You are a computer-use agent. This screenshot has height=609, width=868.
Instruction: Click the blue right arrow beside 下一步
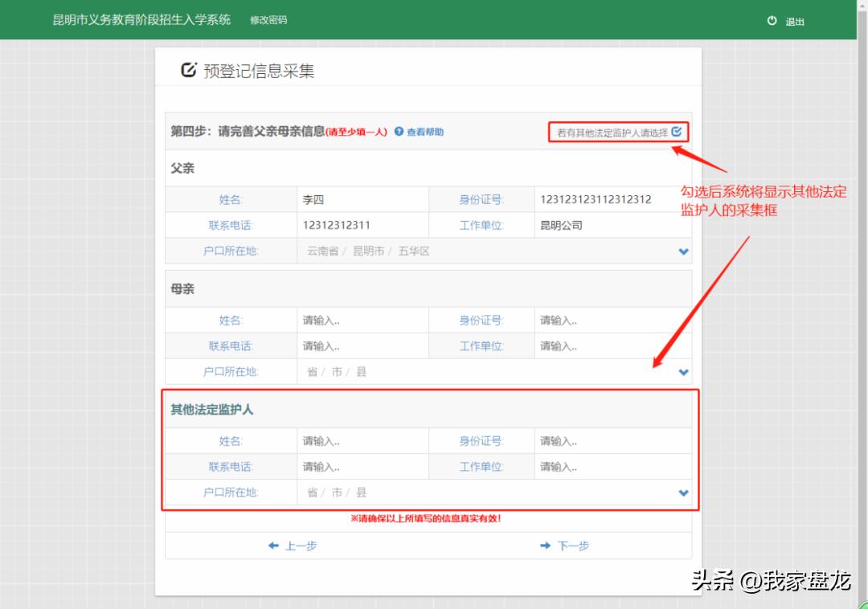[546, 546]
